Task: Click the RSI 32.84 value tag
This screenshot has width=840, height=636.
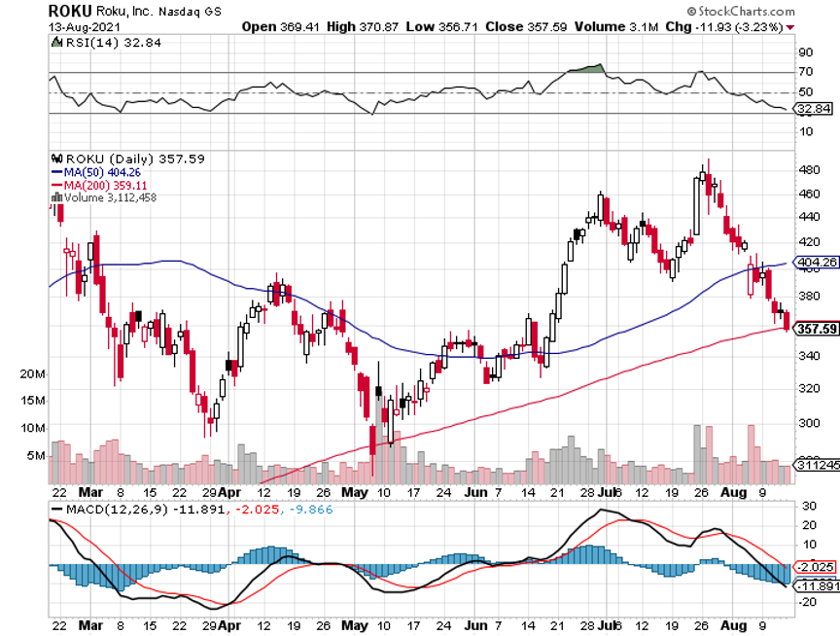Action: pos(813,109)
